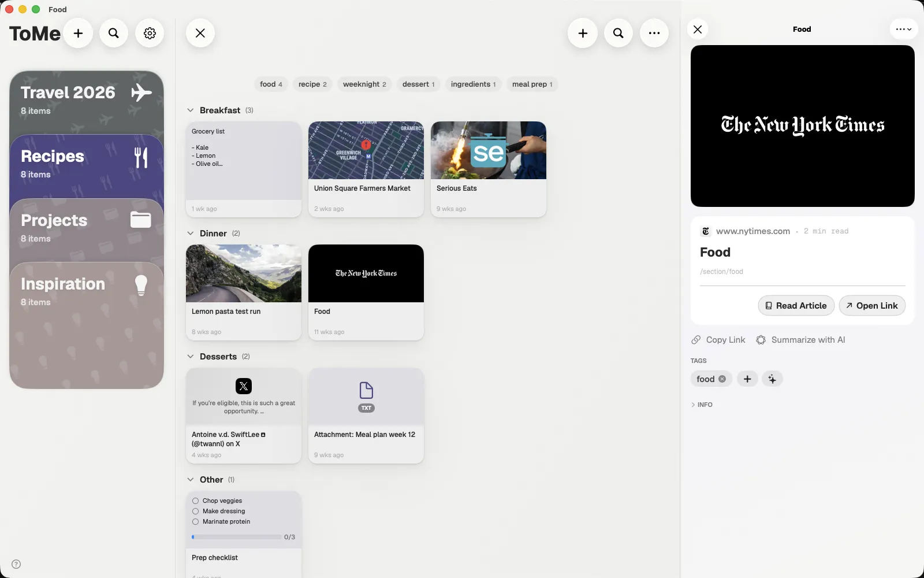
Task: Filter by meal prep tag
Action: (532, 84)
